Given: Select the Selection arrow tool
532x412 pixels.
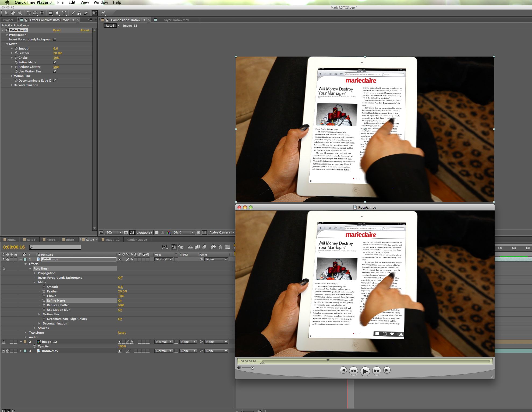Looking at the screenshot, I should click(x=6, y=13).
